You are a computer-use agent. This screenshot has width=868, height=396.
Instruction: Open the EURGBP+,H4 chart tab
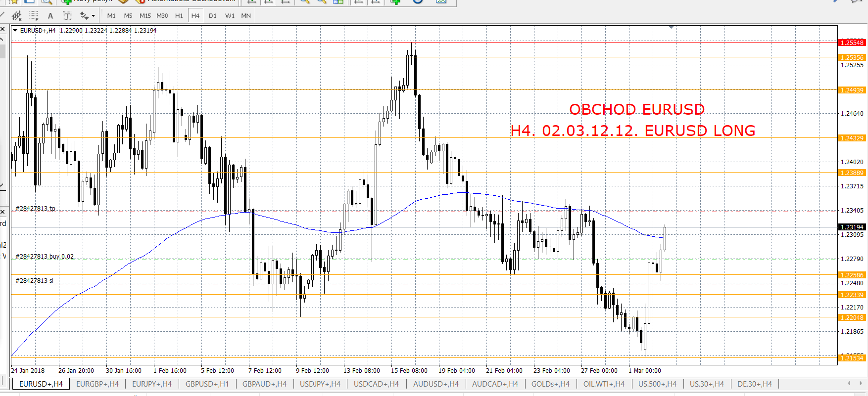point(97,384)
